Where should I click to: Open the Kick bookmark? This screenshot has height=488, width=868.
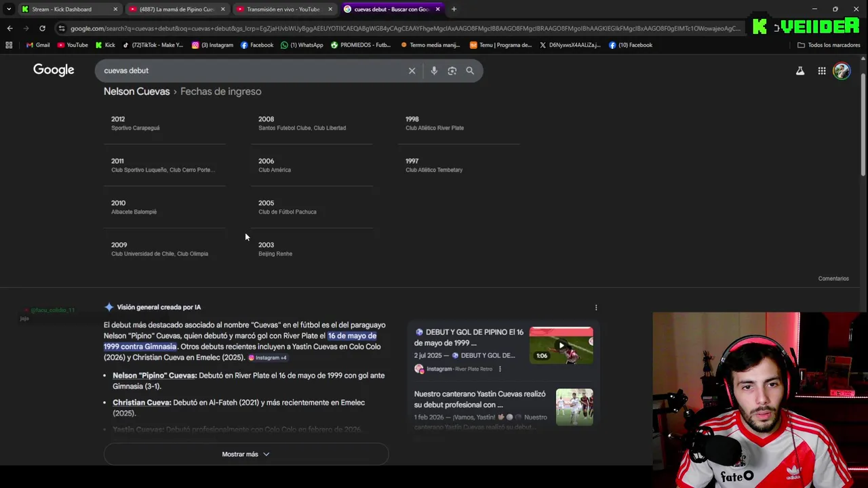tap(105, 45)
